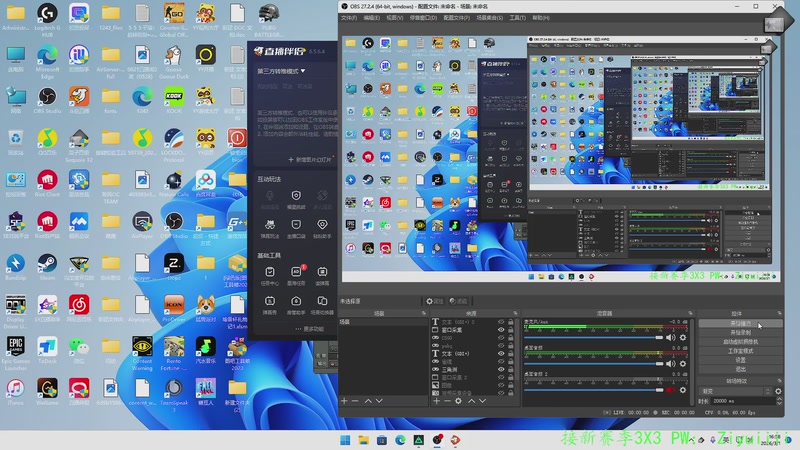
Task: Toggle visibility of 窗口采集 source
Action: point(501,330)
